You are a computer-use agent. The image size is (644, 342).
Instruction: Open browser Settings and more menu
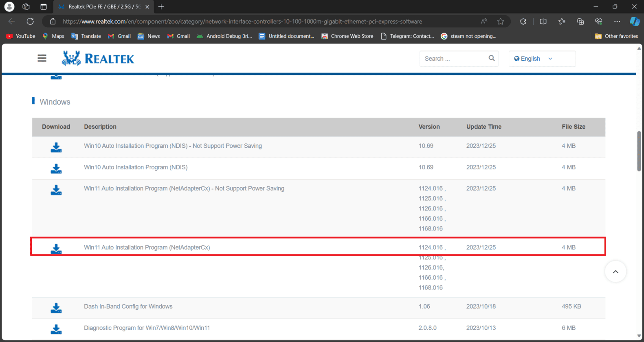(x=617, y=21)
